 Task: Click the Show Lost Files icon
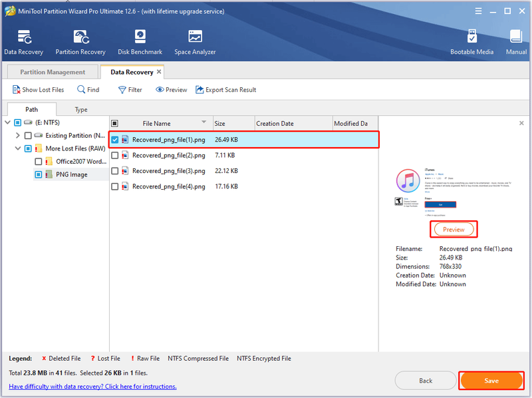point(16,90)
